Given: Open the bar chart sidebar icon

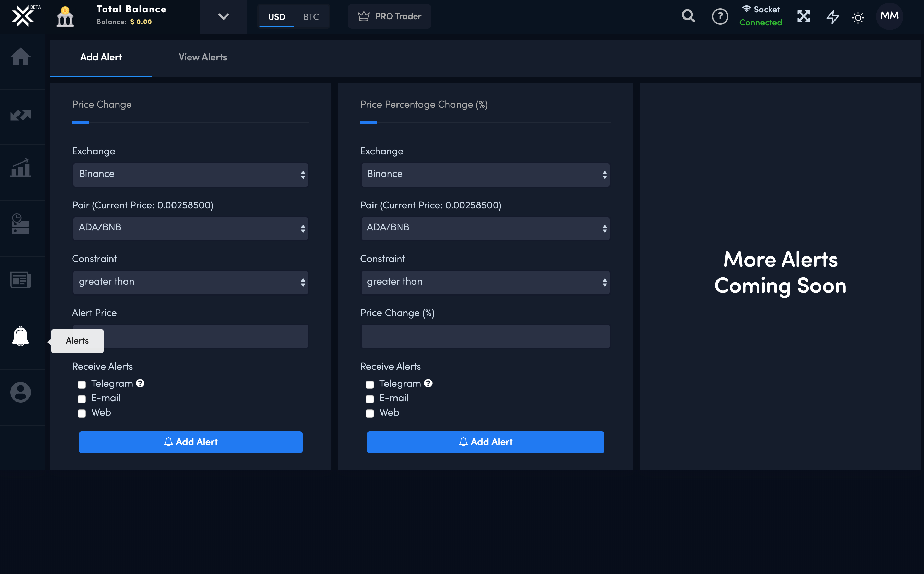Looking at the screenshot, I should (21, 168).
